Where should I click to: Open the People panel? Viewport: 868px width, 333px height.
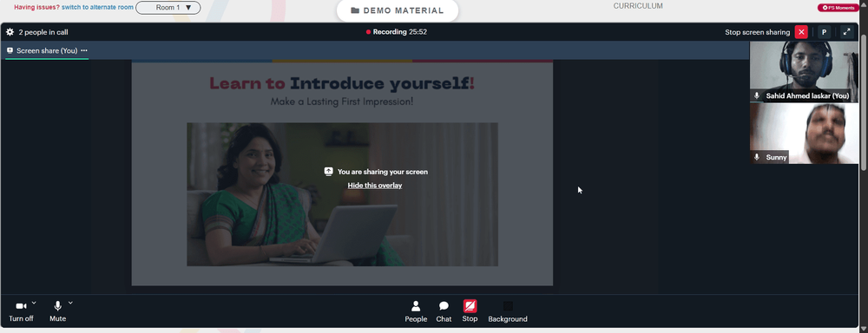pos(416,311)
